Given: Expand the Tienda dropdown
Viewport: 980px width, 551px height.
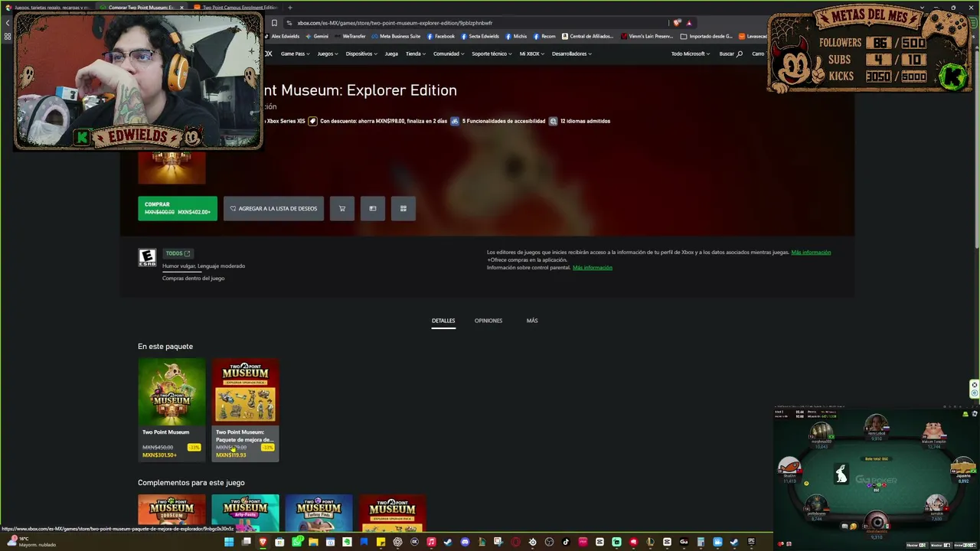Looking at the screenshot, I should click(416, 54).
